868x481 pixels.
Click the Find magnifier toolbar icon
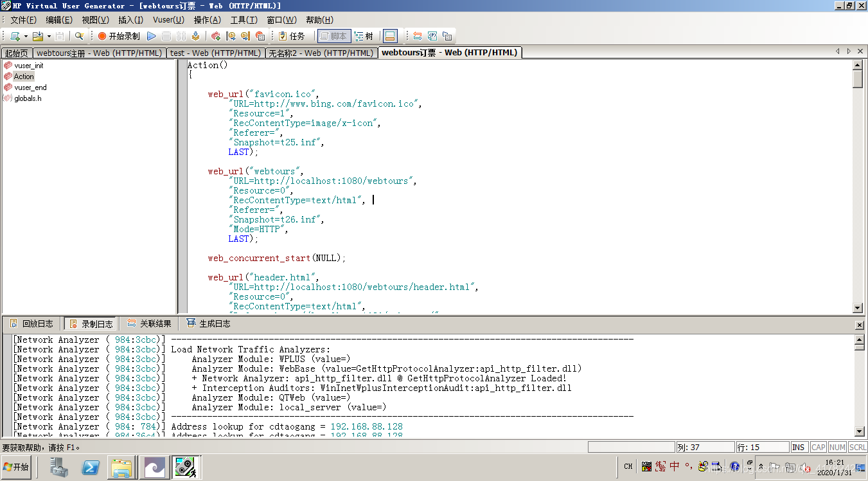(79, 36)
